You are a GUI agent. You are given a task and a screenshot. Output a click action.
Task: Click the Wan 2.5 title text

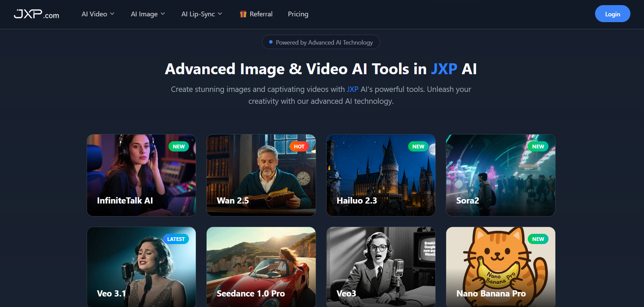click(233, 200)
